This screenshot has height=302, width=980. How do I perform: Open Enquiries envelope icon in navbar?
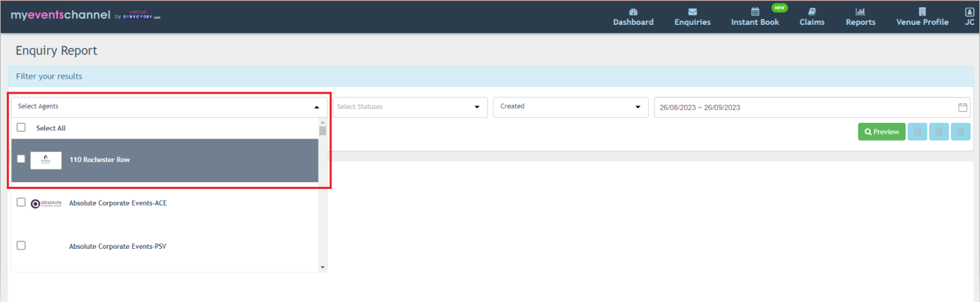(692, 11)
